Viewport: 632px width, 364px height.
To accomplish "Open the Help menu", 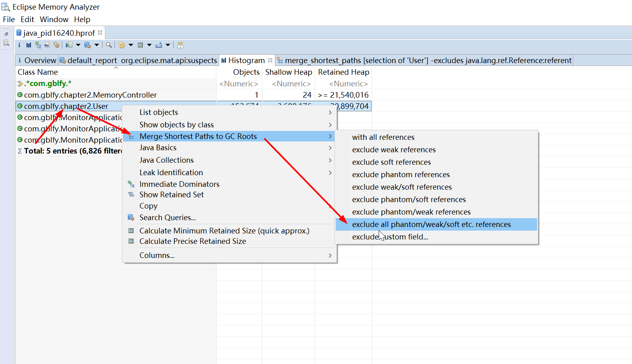I will [x=82, y=19].
